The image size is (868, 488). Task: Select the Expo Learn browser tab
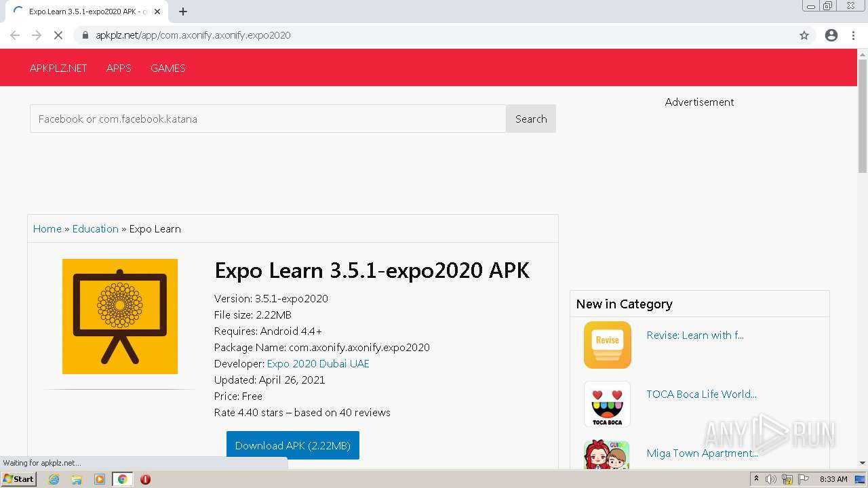click(x=85, y=12)
